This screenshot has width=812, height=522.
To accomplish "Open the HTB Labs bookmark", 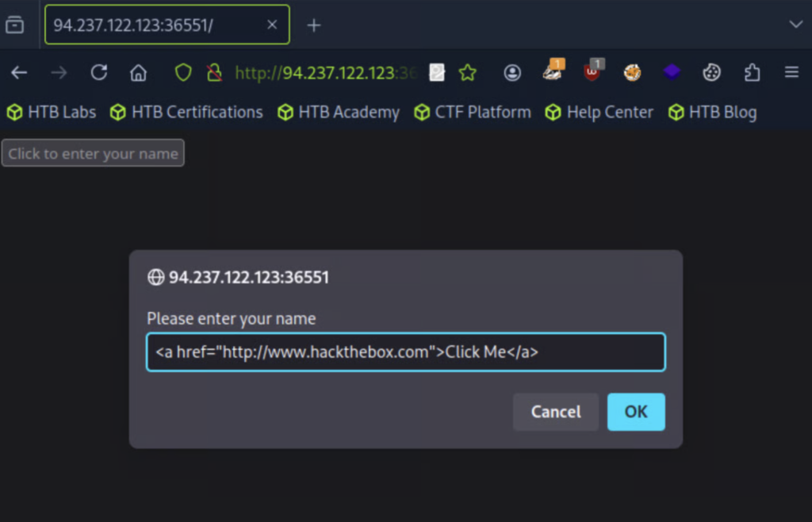I will (51, 112).
